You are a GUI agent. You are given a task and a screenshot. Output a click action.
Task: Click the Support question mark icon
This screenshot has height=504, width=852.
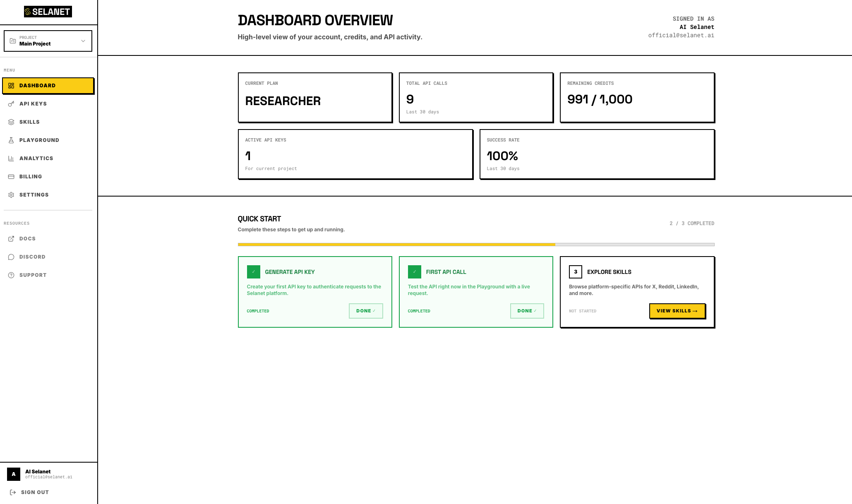[11, 275]
